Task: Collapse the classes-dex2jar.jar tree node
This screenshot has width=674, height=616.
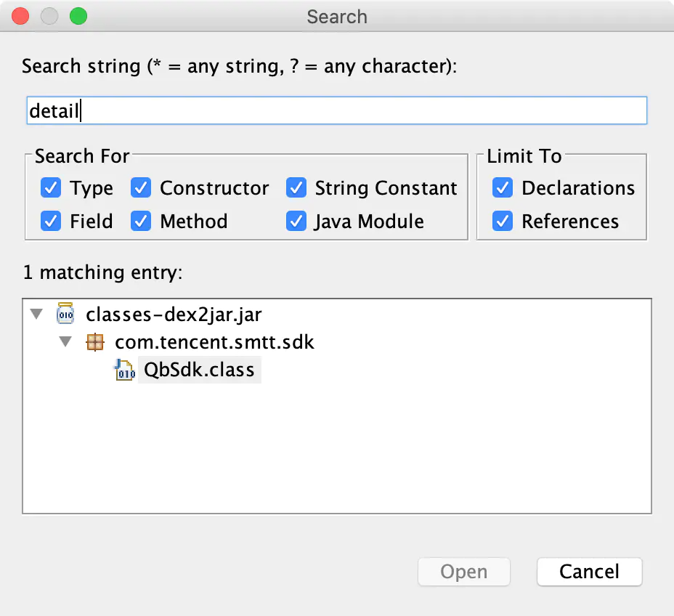Action: coord(36,314)
